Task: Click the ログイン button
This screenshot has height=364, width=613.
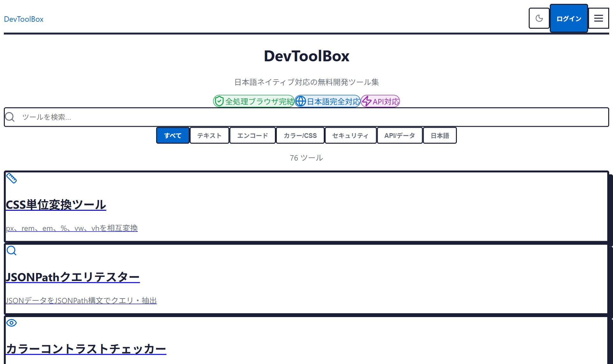Action: point(569,19)
